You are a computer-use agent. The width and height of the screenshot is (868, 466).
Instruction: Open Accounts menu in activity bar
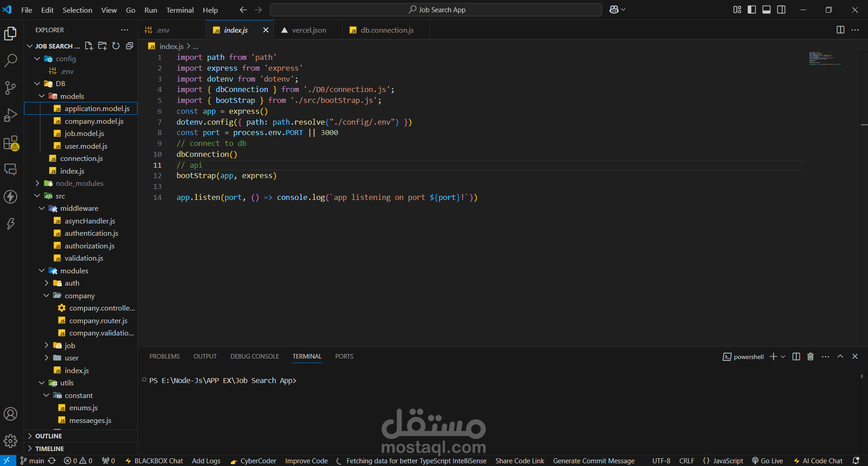point(10,414)
